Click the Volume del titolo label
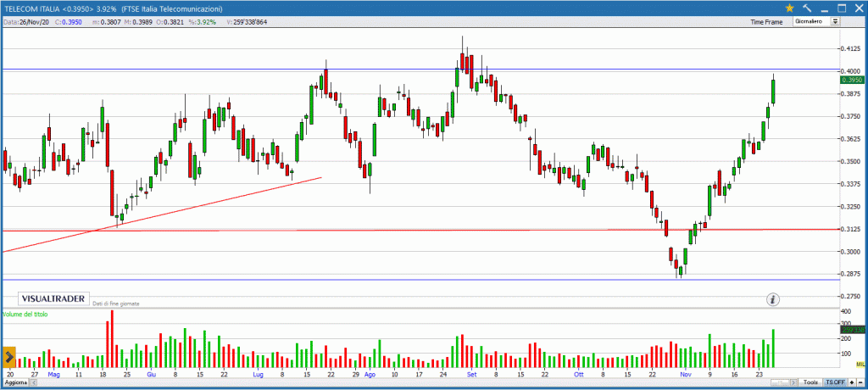 (26, 315)
